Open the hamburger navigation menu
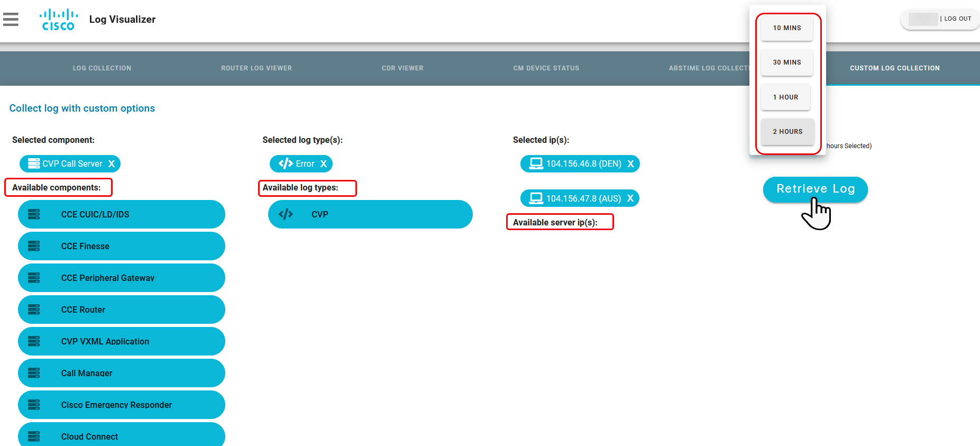980x446 pixels. [x=11, y=19]
